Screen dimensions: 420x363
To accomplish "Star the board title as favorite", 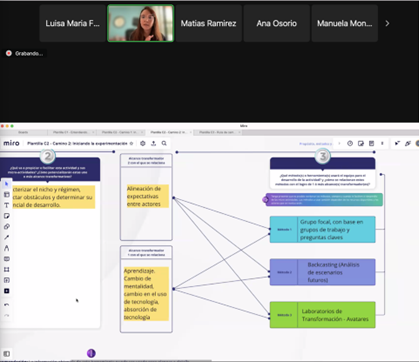I will pyautogui.click(x=131, y=143).
